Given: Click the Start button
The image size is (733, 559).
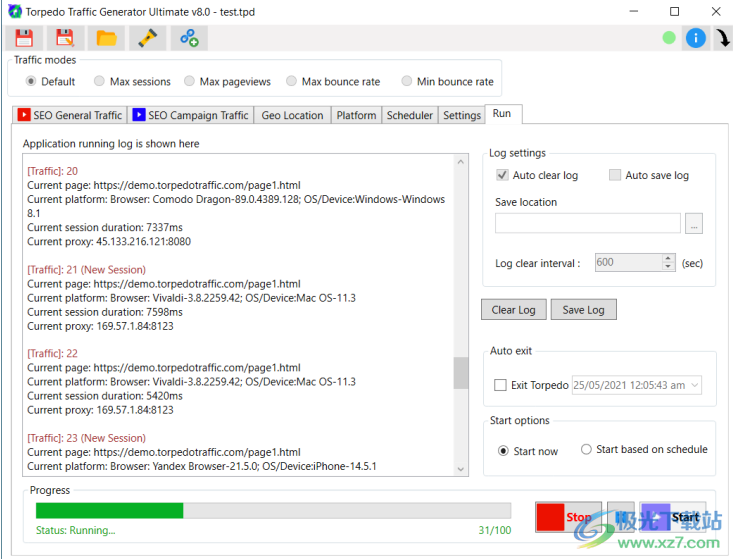Looking at the screenshot, I should tap(672, 517).
